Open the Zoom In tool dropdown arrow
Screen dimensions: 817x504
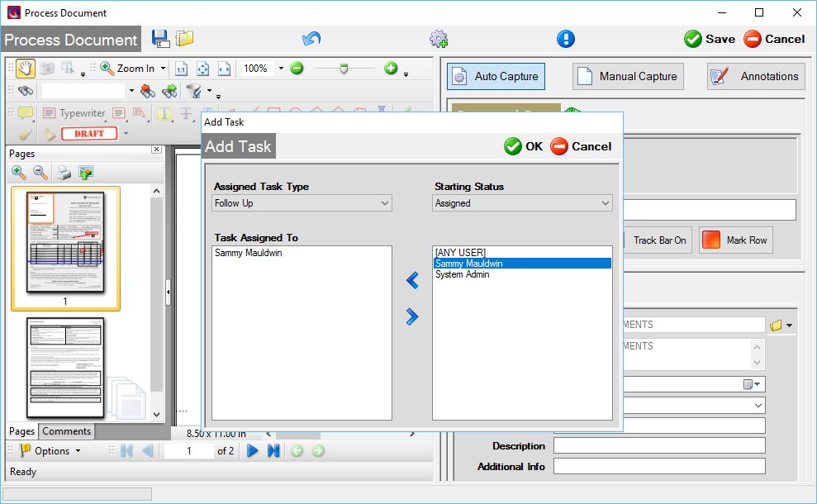click(x=163, y=69)
